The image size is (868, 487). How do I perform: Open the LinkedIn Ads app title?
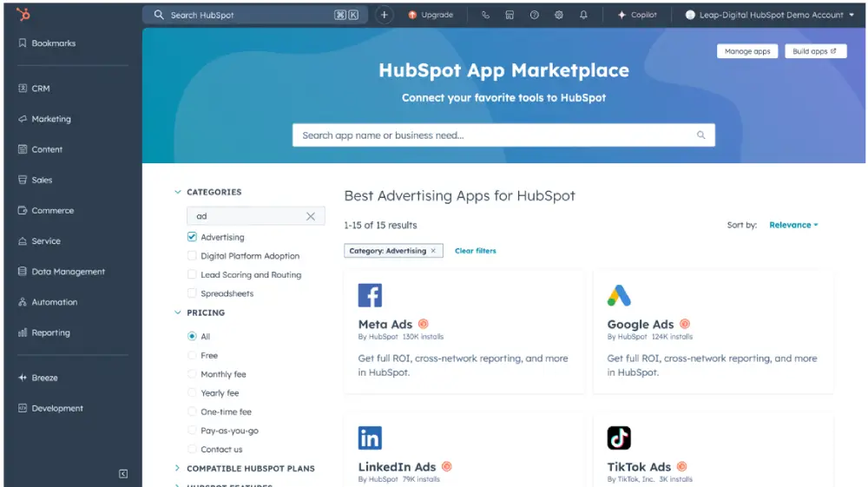[397, 467]
